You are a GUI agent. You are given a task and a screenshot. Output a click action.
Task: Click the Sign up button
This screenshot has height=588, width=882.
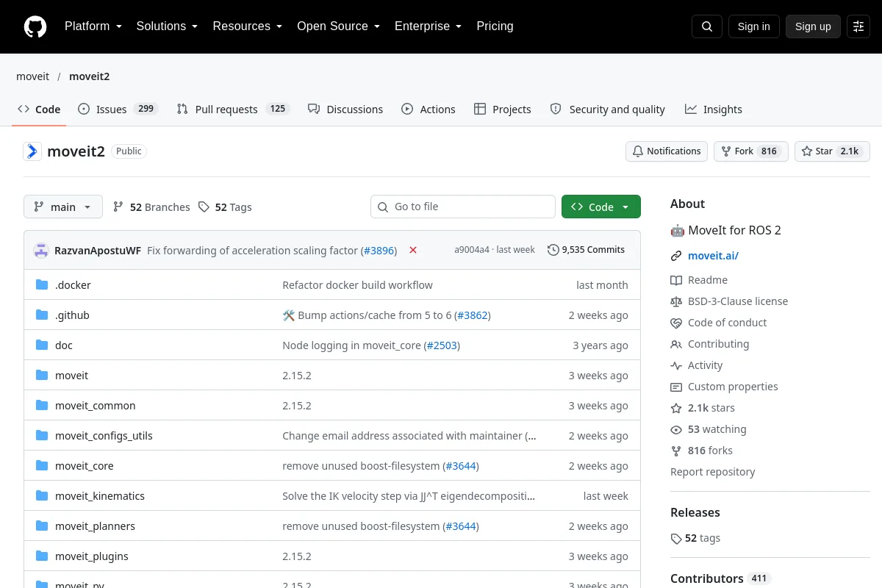(813, 26)
